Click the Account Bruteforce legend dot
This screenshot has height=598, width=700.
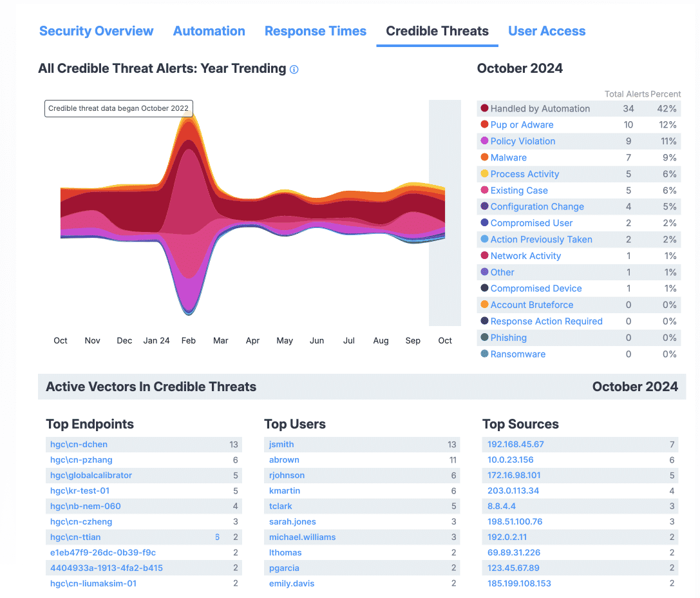pos(484,305)
